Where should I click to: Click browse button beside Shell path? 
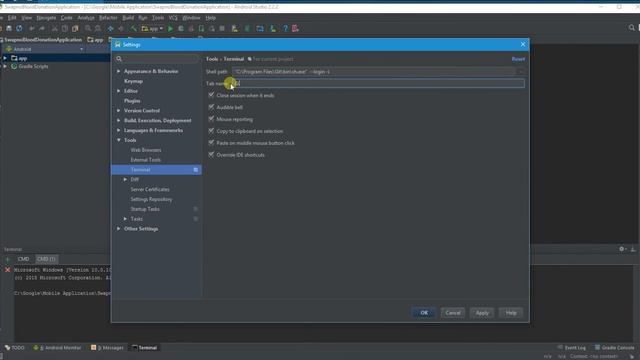(x=520, y=71)
